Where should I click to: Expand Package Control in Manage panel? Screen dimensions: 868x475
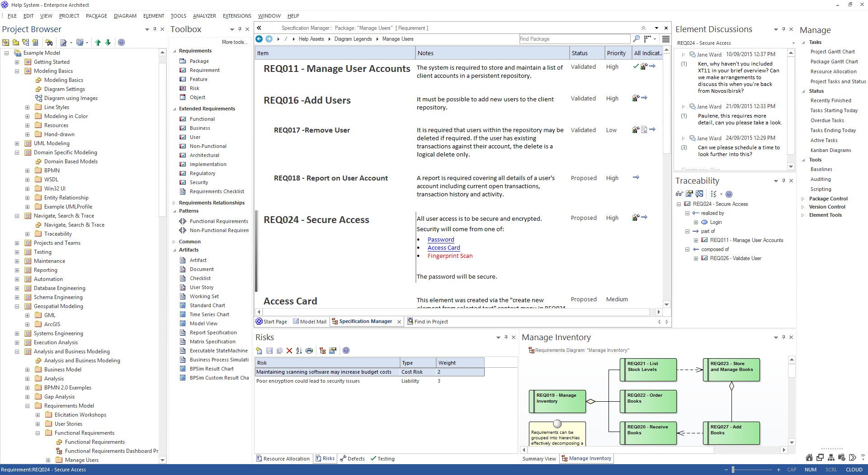click(803, 199)
